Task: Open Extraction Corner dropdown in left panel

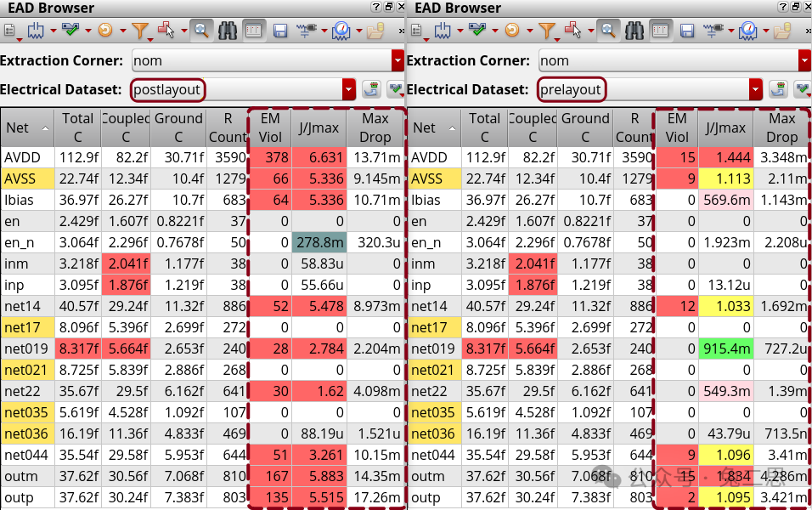Action: [x=398, y=60]
